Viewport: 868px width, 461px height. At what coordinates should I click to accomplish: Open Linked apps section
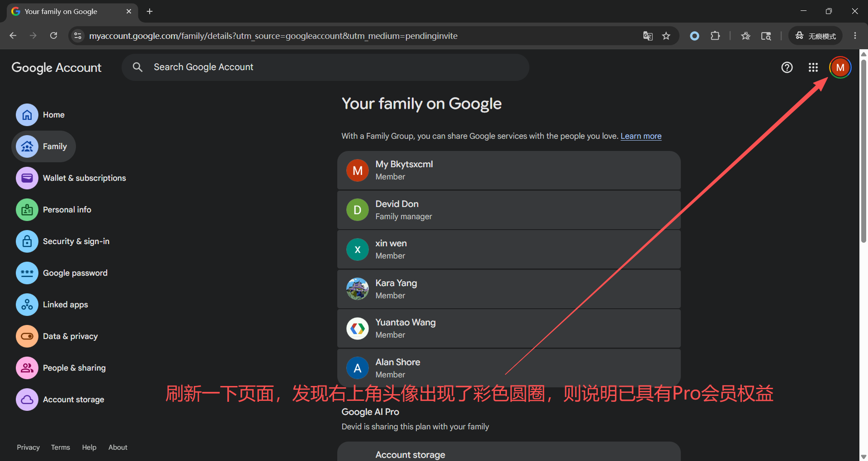[52, 305]
